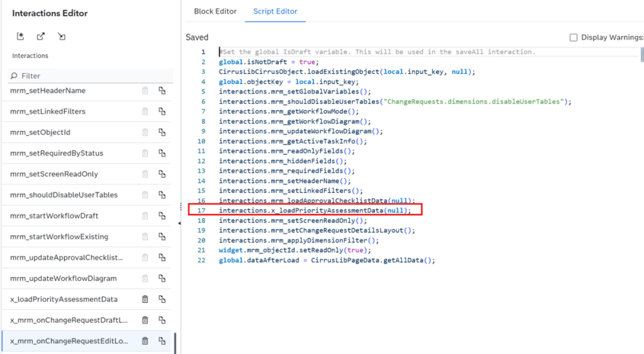Delete the mrm_updateApprovalChecklist interaction

pos(145,258)
